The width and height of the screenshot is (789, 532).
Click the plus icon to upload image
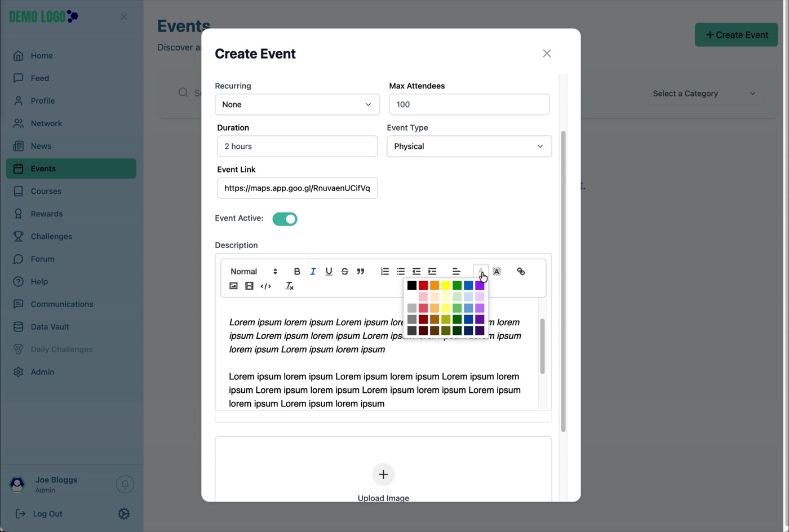pyautogui.click(x=383, y=475)
